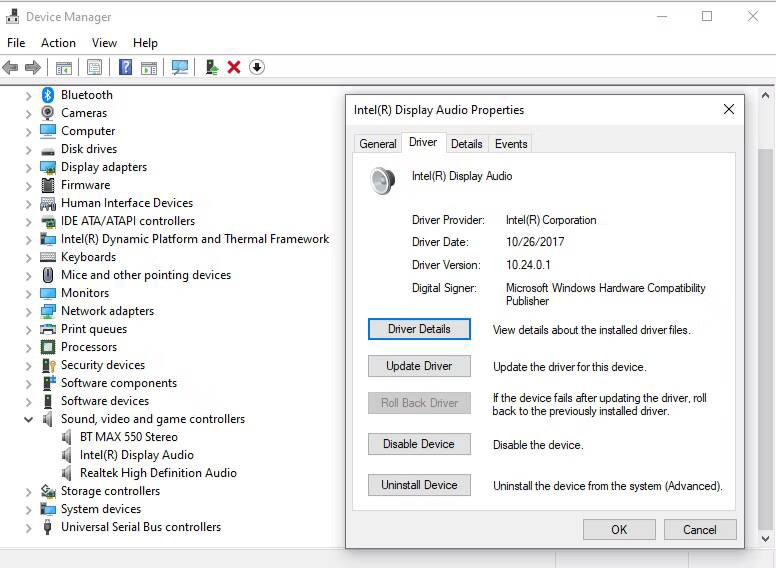Click the Storage controllers icon
Screen dimensions: 776x568
[x=48, y=491]
